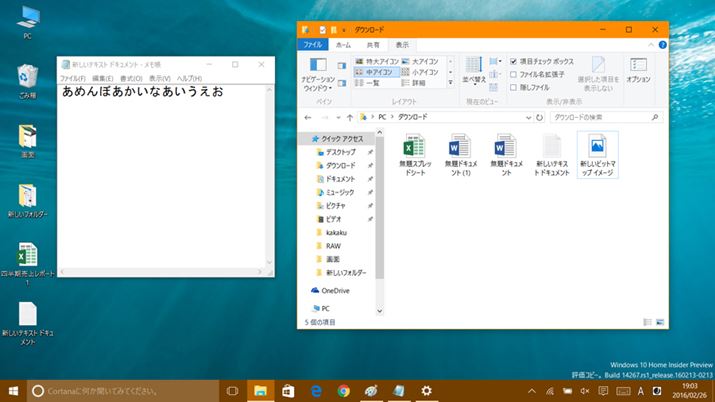Uncheck 項目チェック ボックス option
This screenshot has height=402, width=715.
pyautogui.click(x=514, y=61)
